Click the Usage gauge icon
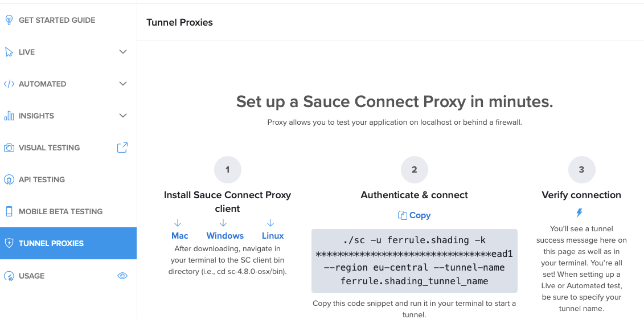 pos(9,276)
